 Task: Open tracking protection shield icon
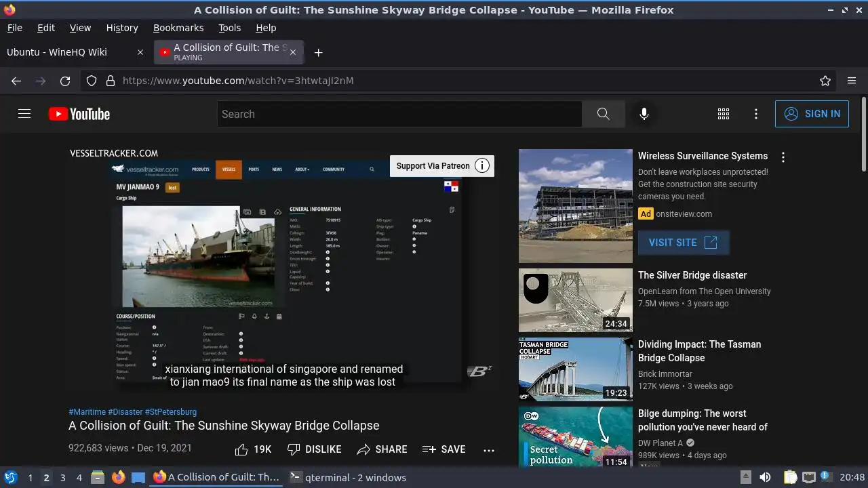point(92,81)
